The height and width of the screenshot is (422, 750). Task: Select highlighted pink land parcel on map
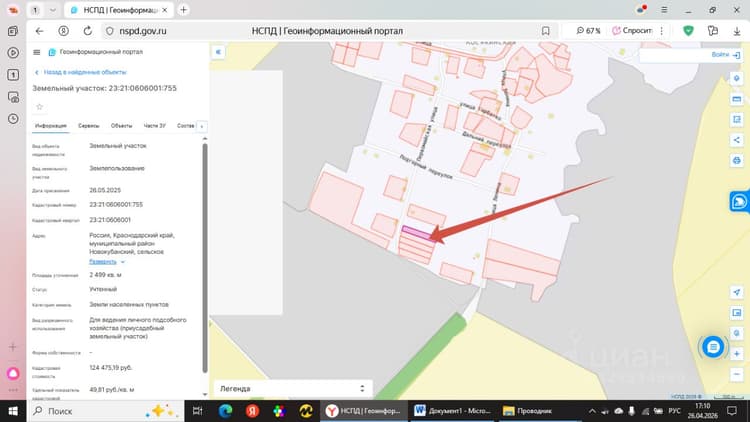(x=418, y=233)
